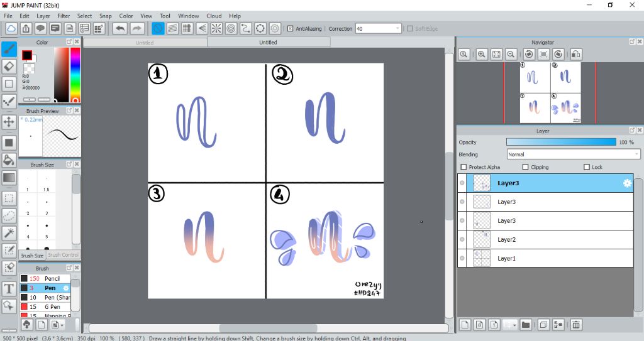Zoom out using Navigator magnifier minus

tap(511, 54)
